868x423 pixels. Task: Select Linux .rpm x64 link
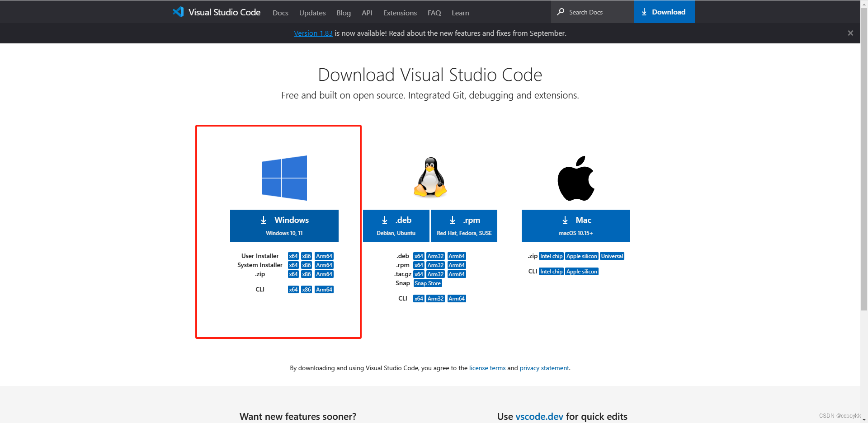pos(419,265)
